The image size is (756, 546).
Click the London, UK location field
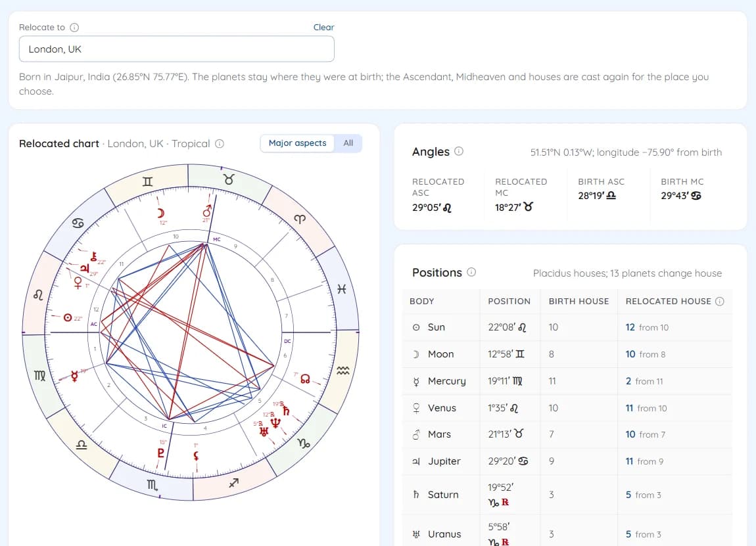176,49
